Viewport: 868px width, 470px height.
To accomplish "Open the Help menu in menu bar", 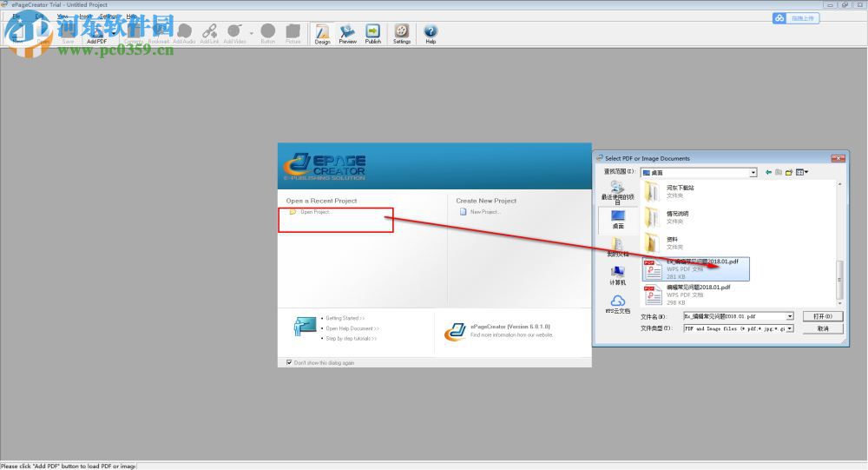I will pyautogui.click(x=131, y=17).
